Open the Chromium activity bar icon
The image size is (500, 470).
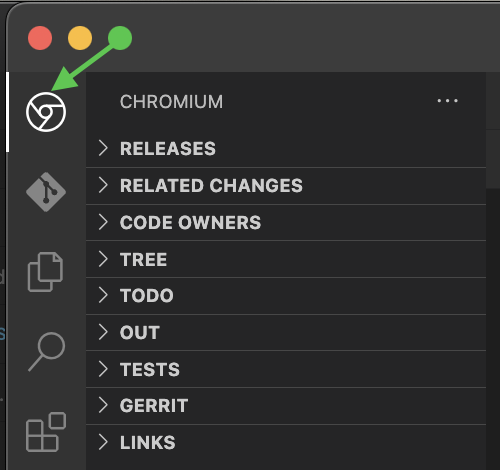[46, 112]
